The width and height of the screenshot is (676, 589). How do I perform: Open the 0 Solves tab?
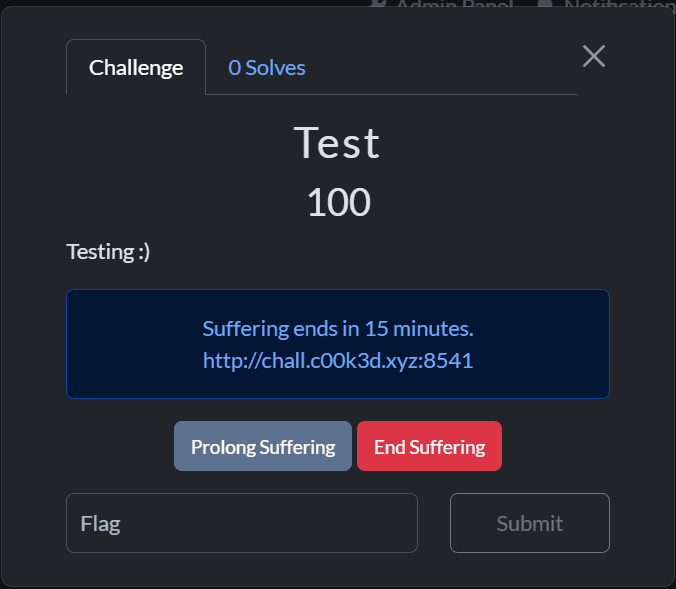[267, 68]
